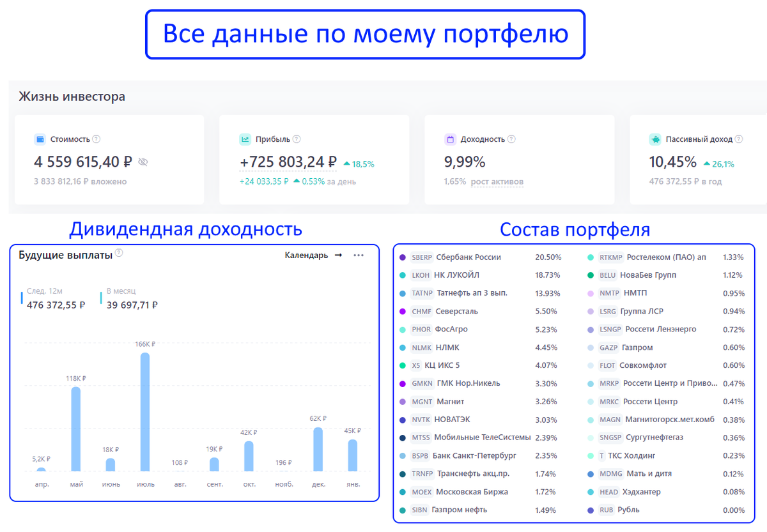The image size is (767, 532).
Task: Click the GAZP ticker badge
Action: pyautogui.click(x=608, y=347)
